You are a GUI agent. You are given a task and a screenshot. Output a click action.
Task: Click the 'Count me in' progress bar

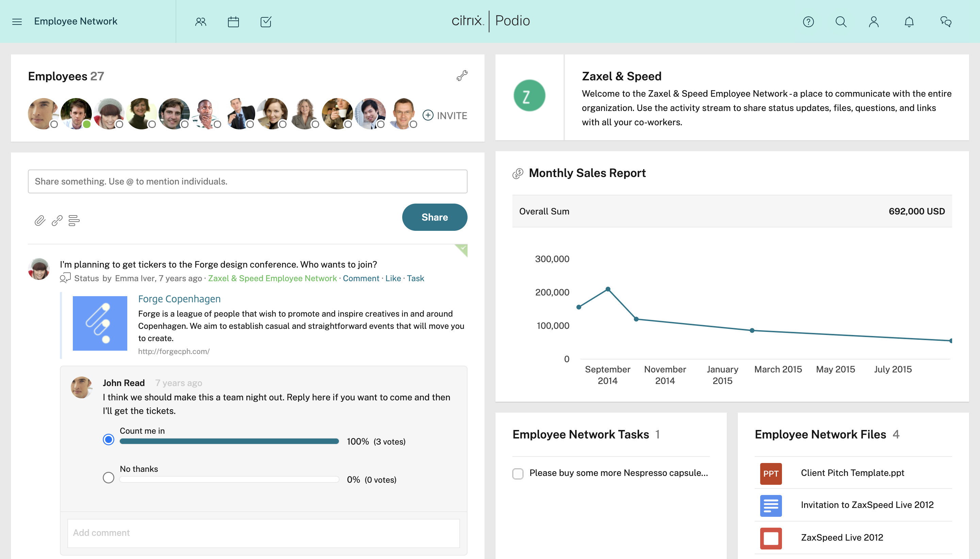[229, 441]
